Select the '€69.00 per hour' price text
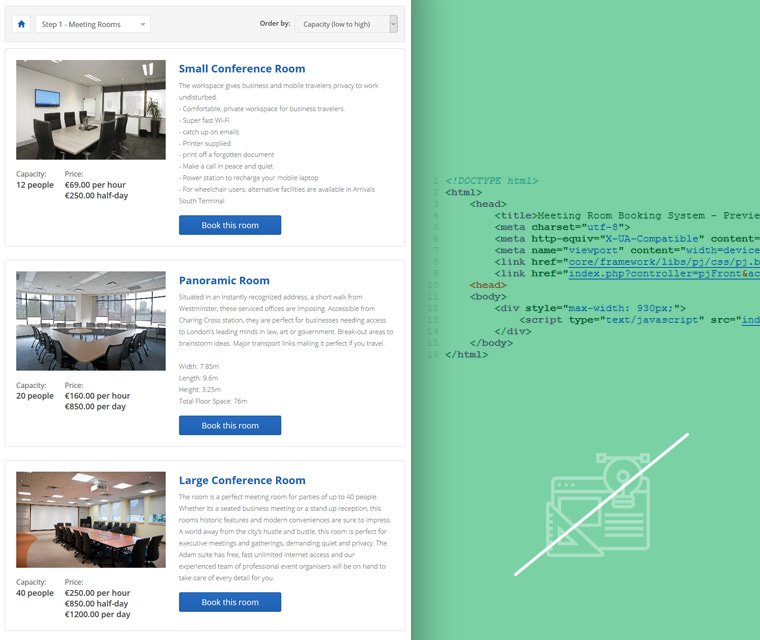Screen dimensions: 760x640 [x=95, y=185]
